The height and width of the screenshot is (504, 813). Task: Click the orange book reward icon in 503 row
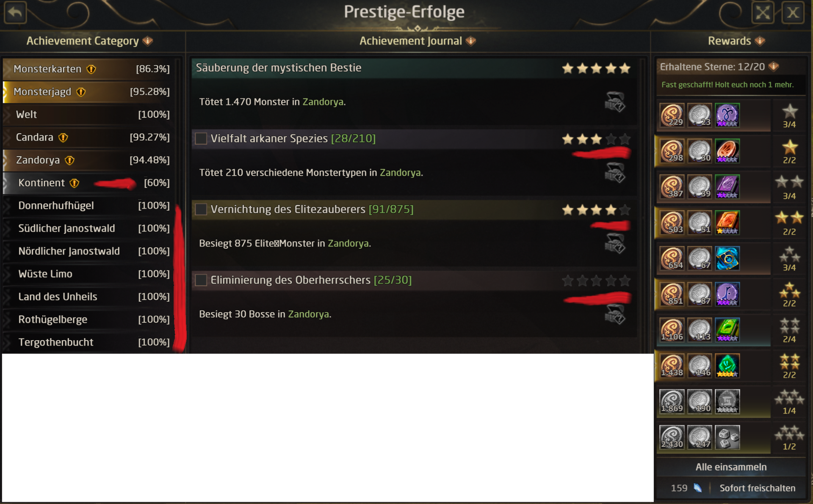pos(727,223)
